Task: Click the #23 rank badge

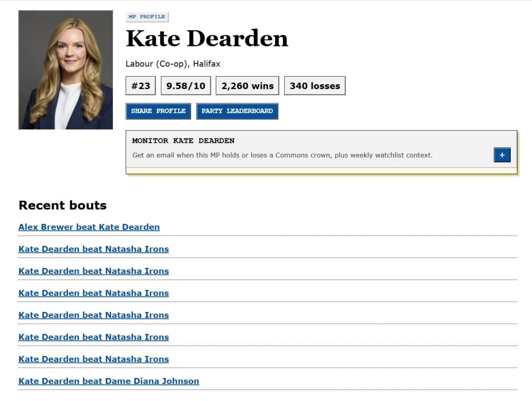Action: (141, 86)
